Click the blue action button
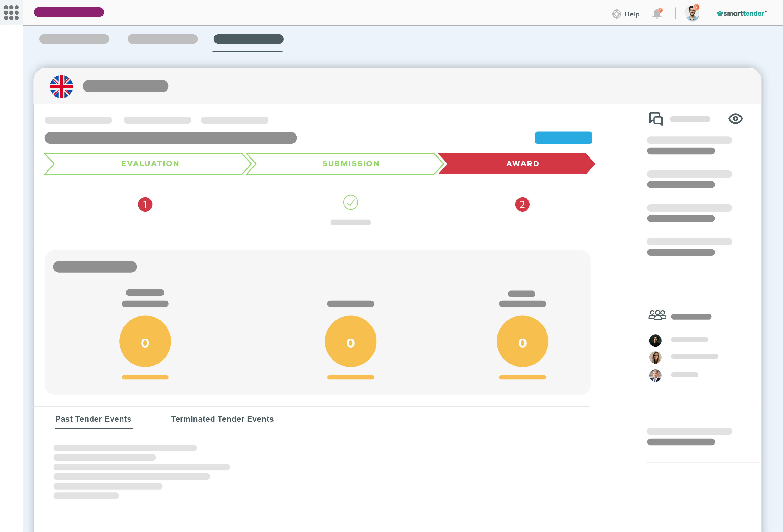The image size is (783, 532). (x=563, y=138)
